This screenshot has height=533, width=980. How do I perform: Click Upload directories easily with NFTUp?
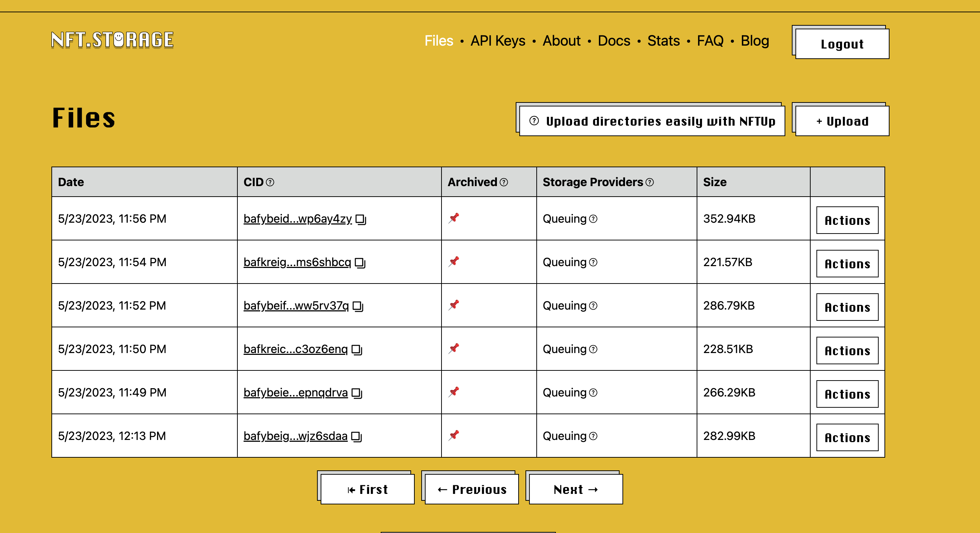point(652,121)
